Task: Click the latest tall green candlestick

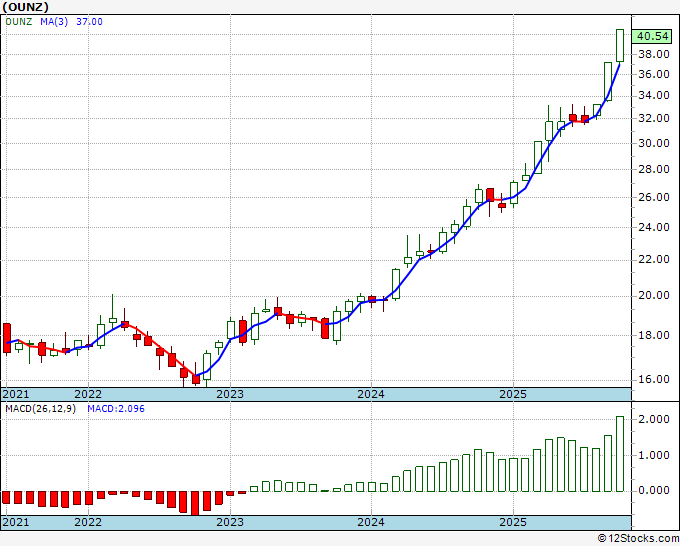Action: [x=620, y=46]
